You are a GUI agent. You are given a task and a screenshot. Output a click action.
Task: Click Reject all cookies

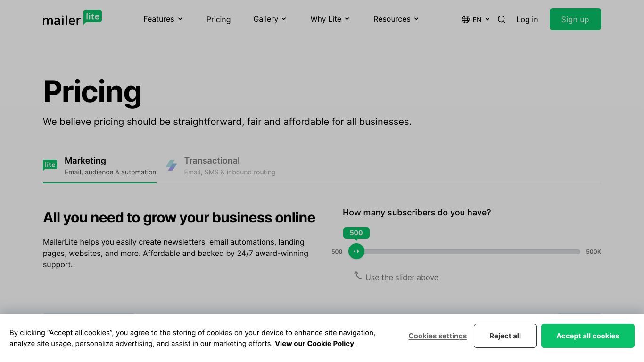pos(505,336)
